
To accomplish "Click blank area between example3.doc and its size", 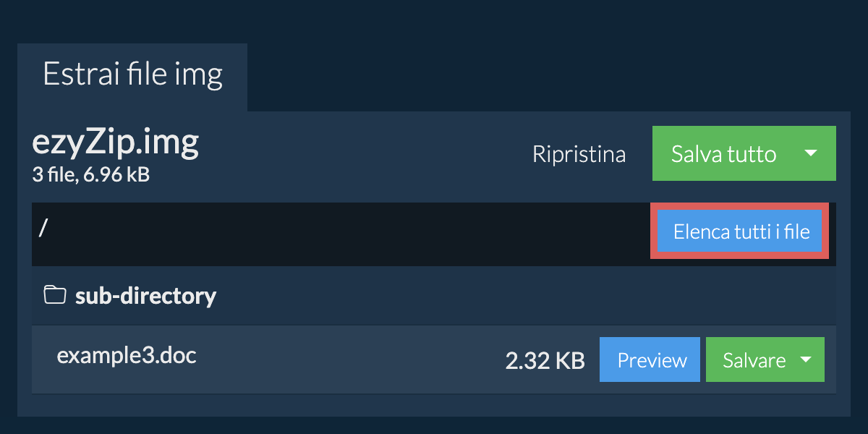I will pyautogui.click(x=347, y=359).
